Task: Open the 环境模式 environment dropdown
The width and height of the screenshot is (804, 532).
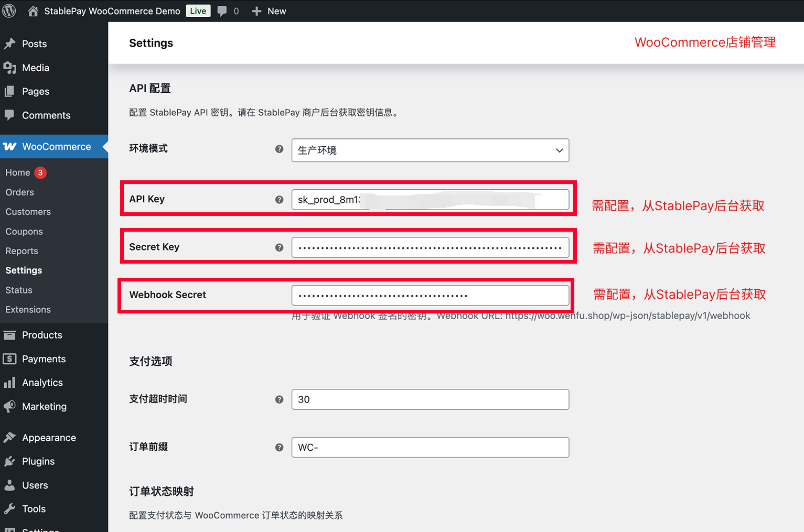Action: point(430,150)
